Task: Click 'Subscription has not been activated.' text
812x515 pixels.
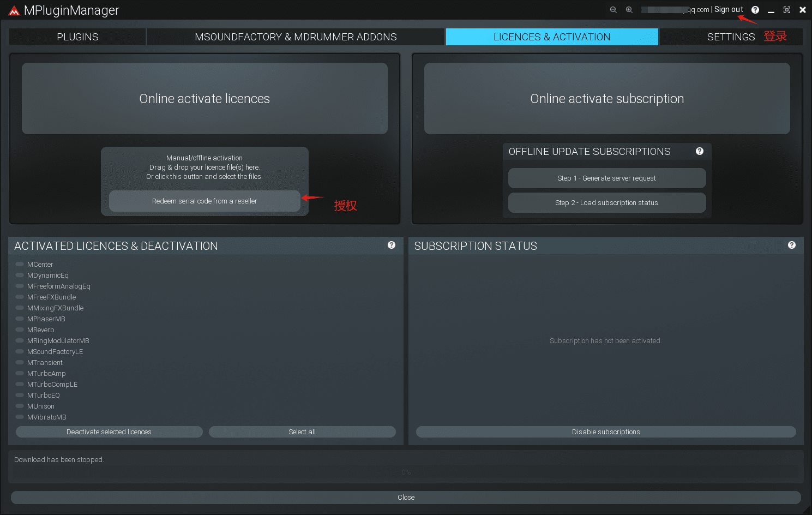Action: [x=605, y=340]
